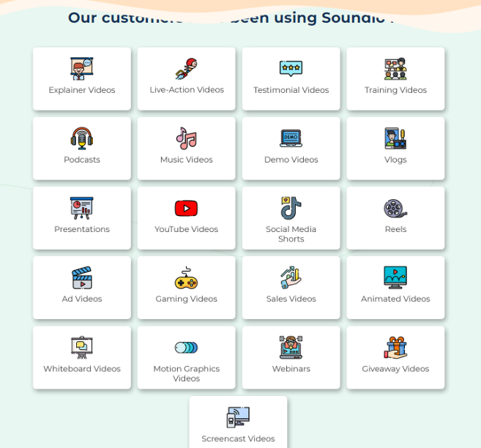Click the red YouTube play icon
The height and width of the screenshot is (448, 481).
(186, 209)
